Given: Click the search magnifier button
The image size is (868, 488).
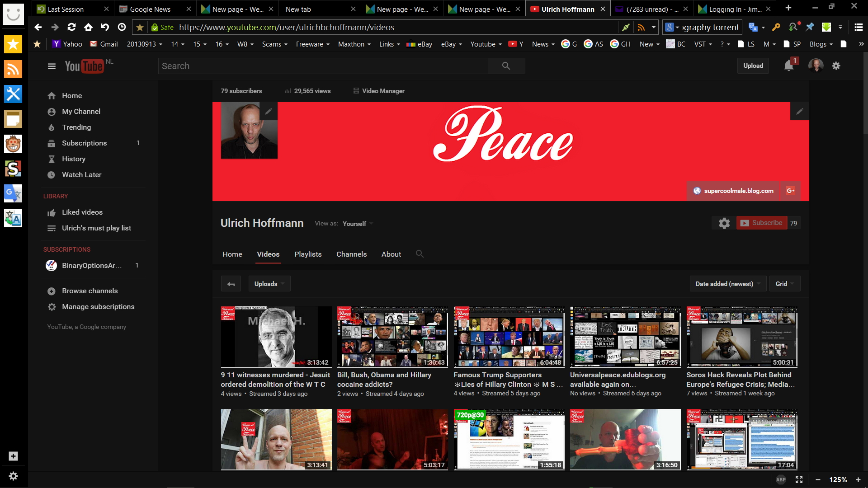Looking at the screenshot, I should 506,66.
